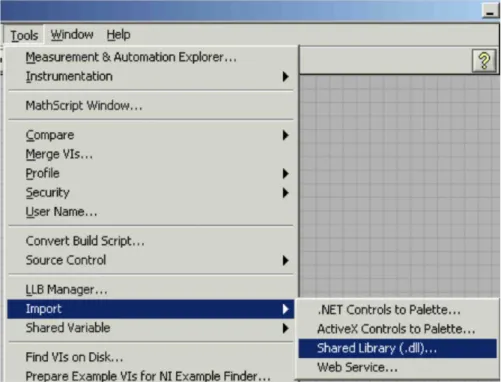The image size is (501, 382).
Task: Open the Help menu
Action: [118, 35]
